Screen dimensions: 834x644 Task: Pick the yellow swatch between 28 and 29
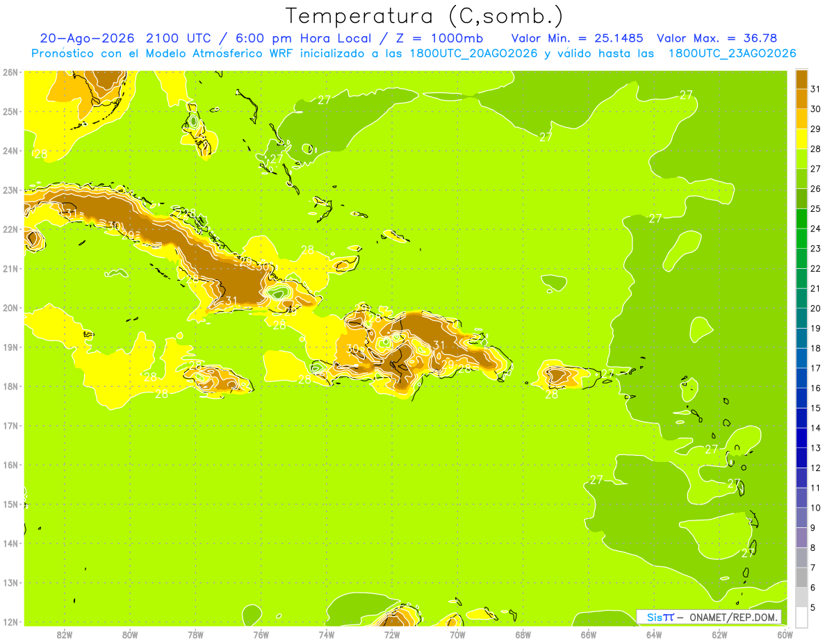(x=801, y=139)
